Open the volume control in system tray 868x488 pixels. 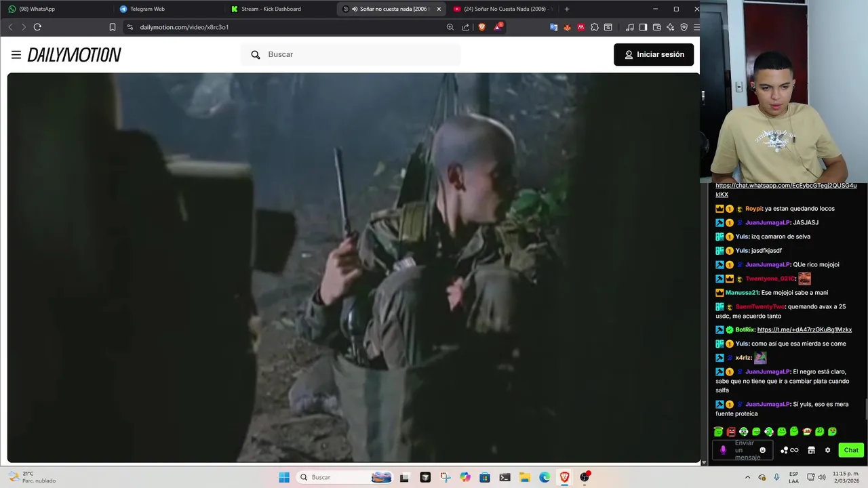click(x=822, y=477)
